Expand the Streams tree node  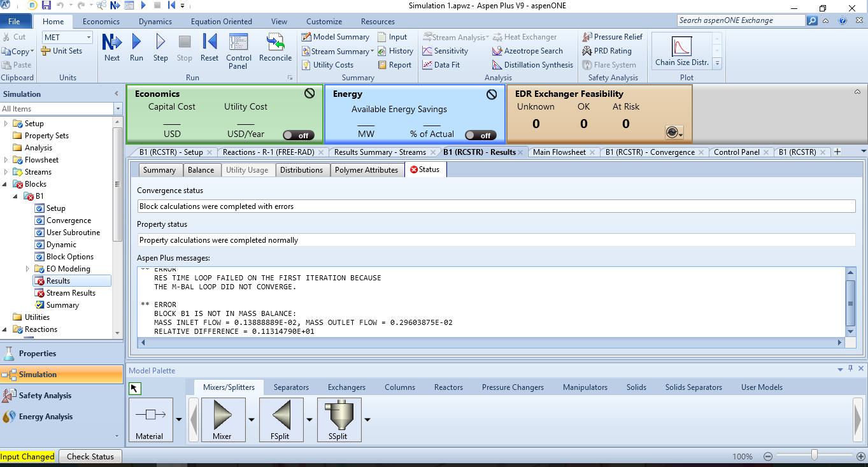pos(6,172)
